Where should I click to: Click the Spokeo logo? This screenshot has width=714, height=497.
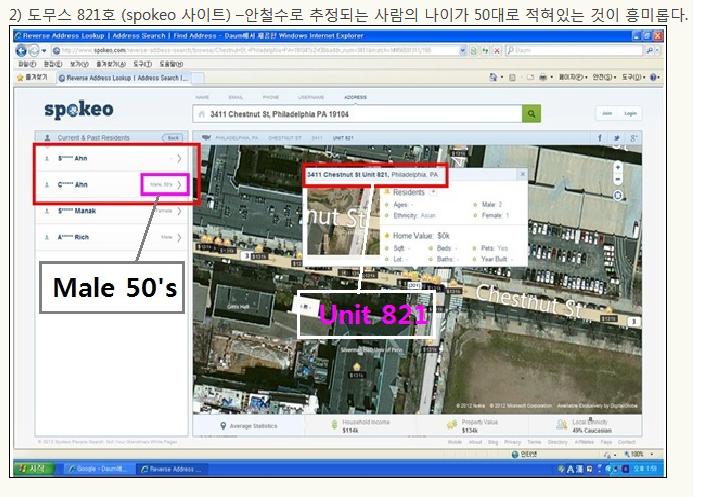[x=79, y=109]
